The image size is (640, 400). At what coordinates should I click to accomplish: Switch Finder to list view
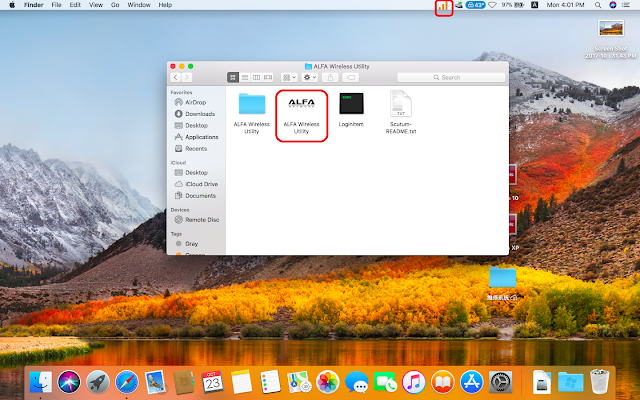click(x=244, y=77)
